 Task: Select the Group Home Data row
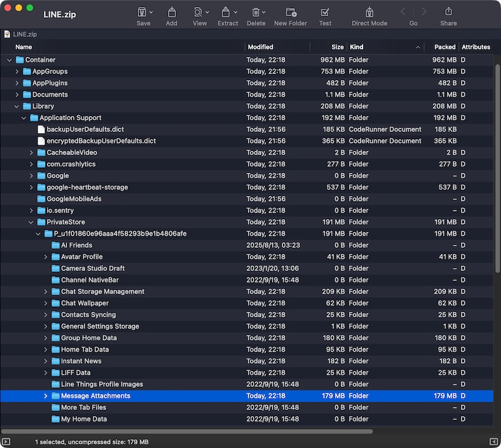(247, 338)
